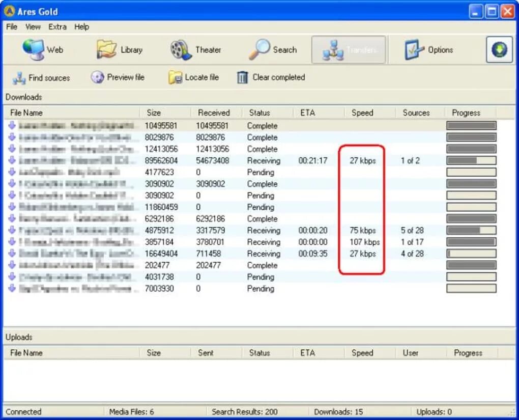Click download arrow icon of the 89562604 file
The image size is (519, 420).
[12, 160]
